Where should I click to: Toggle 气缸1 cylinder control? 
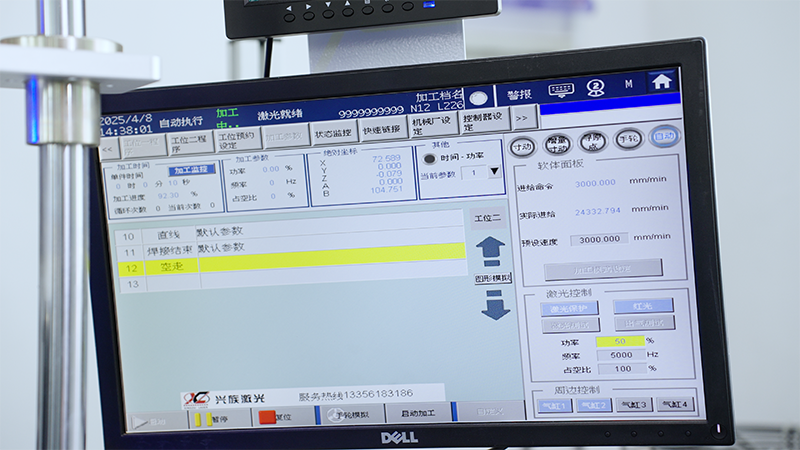(x=554, y=405)
